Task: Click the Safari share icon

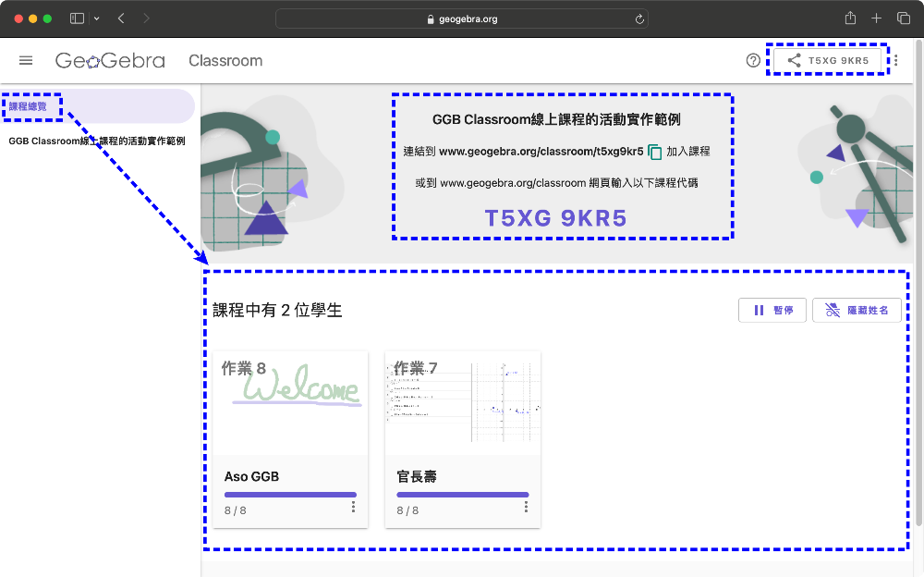Action: tap(850, 18)
